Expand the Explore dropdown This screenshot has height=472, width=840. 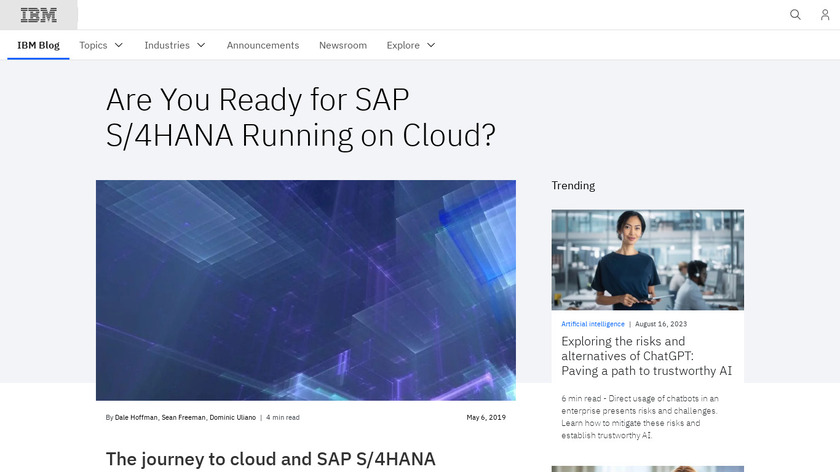point(411,45)
